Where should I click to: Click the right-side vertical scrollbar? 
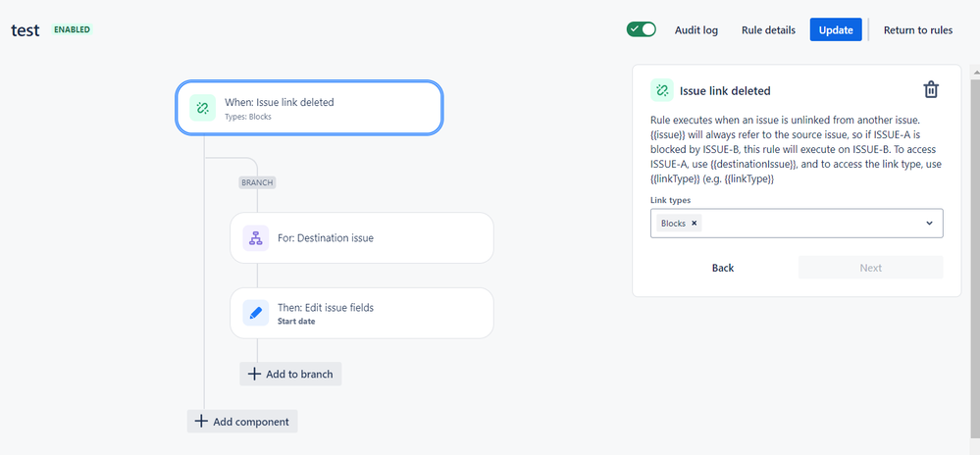(974, 250)
